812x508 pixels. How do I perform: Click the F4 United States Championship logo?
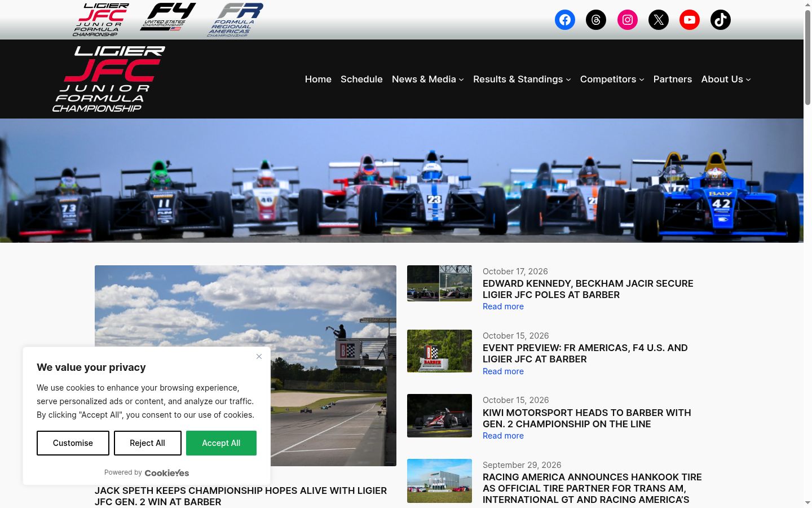(x=168, y=17)
